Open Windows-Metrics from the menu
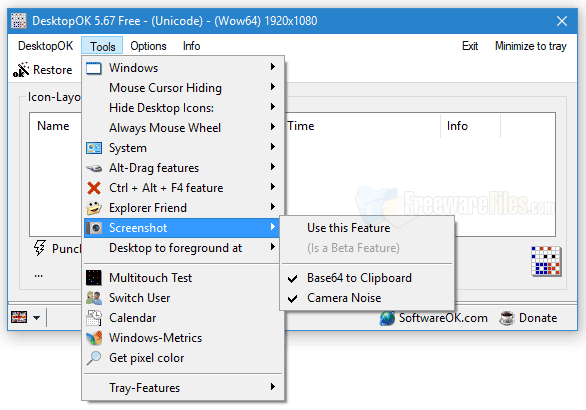Image resolution: width=586 pixels, height=410 pixels. click(183, 338)
